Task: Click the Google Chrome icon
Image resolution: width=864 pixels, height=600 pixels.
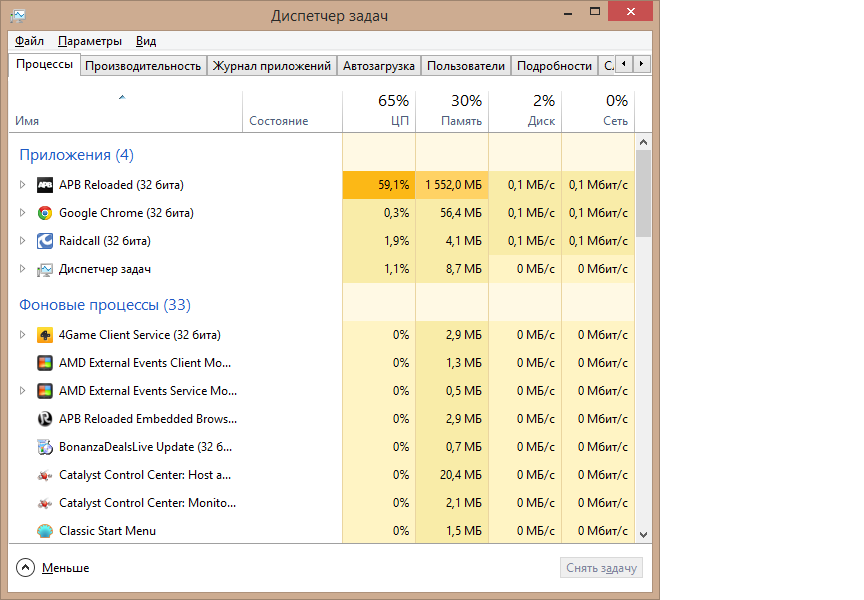Action: [x=45, y=213]
